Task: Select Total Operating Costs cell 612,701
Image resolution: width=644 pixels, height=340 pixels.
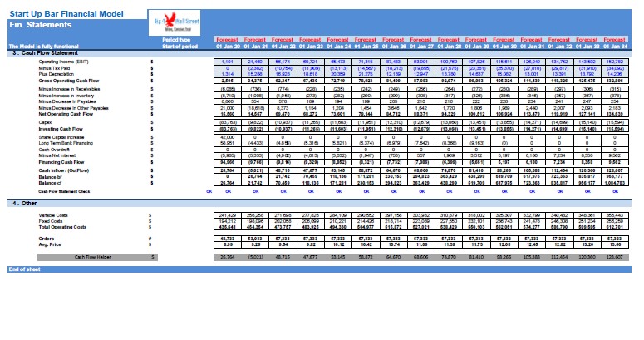Action: [615, 227]
